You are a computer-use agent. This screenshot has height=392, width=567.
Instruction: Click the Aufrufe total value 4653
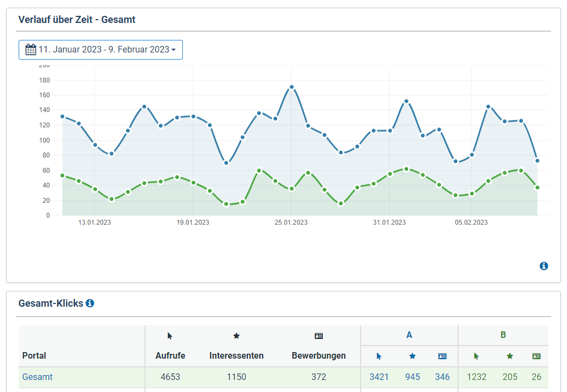point(170,377)
